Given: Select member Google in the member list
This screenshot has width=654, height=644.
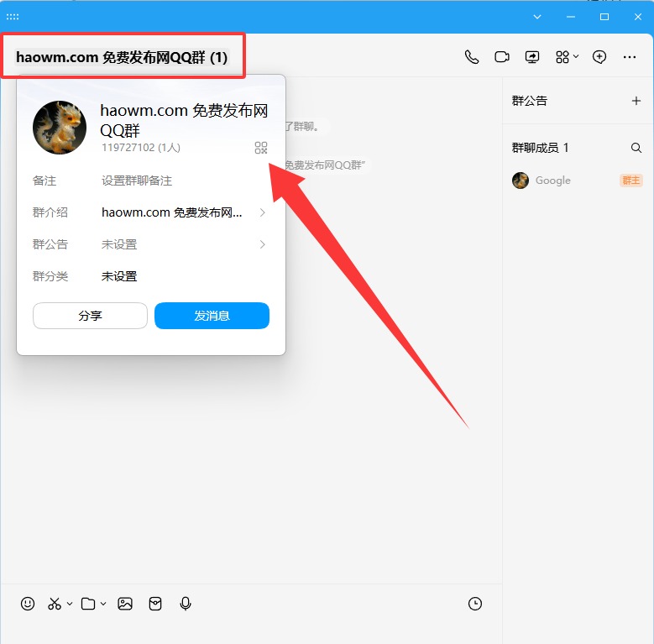Looking at the screenshot, I should [x=578, y=181].
